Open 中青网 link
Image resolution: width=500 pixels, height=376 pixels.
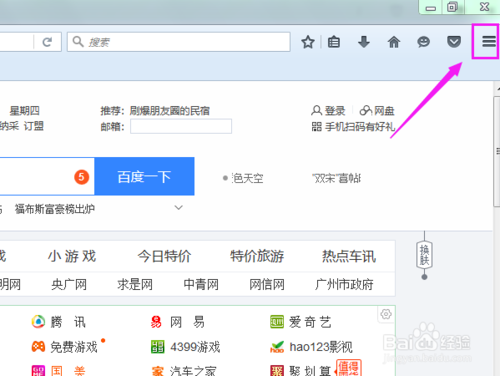[201, 284]
